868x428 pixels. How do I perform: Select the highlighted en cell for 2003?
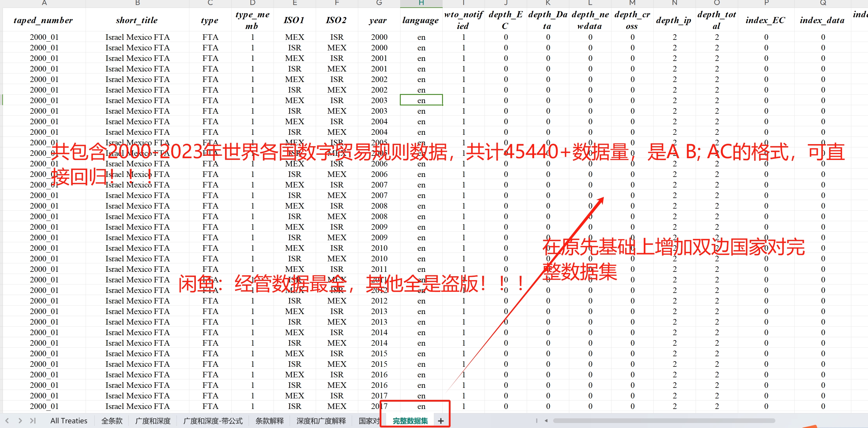tap(421, 100)
